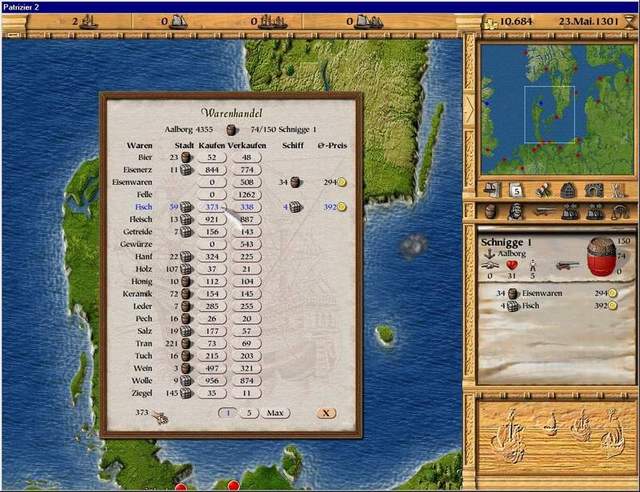Set the trade quantity to 5

tap(249, 413)
